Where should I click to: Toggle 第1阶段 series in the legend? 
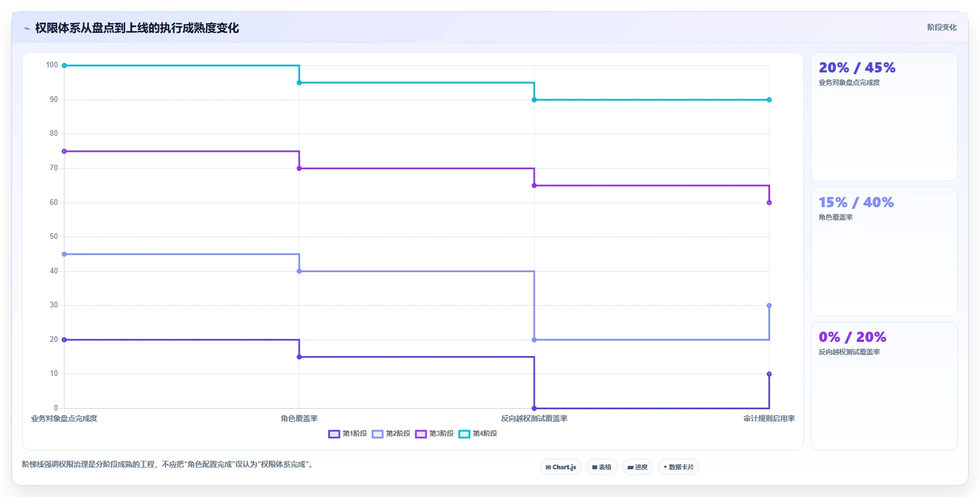click(x=347, y=434)
